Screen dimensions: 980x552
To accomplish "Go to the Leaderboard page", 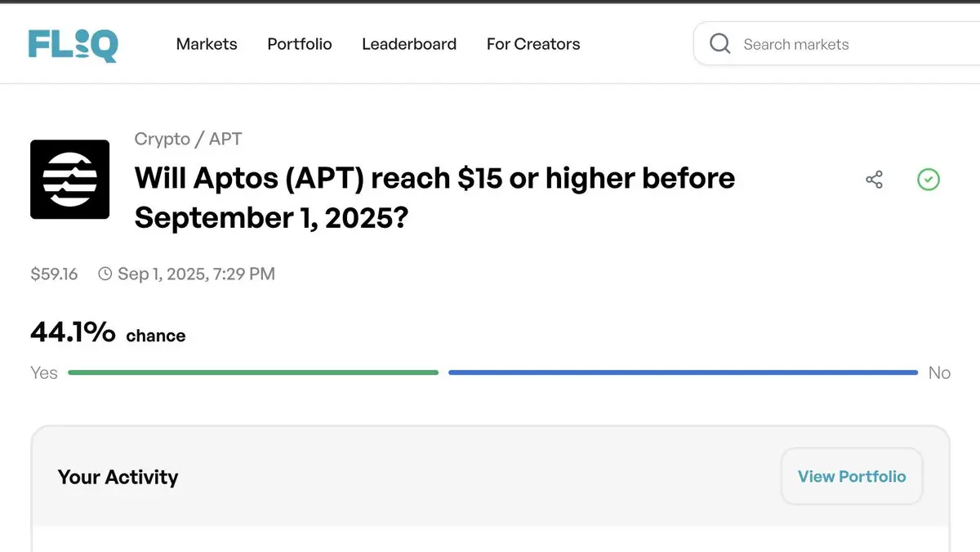I will pyautogui.click(x=409, y=44).
